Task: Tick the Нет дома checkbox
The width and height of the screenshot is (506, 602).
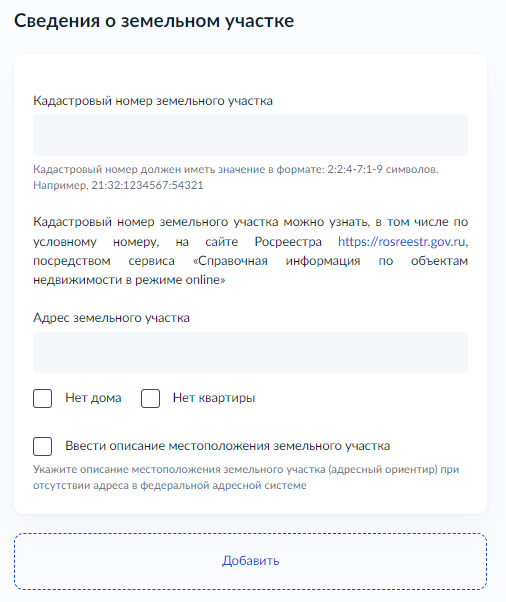Action: point(43,398)
